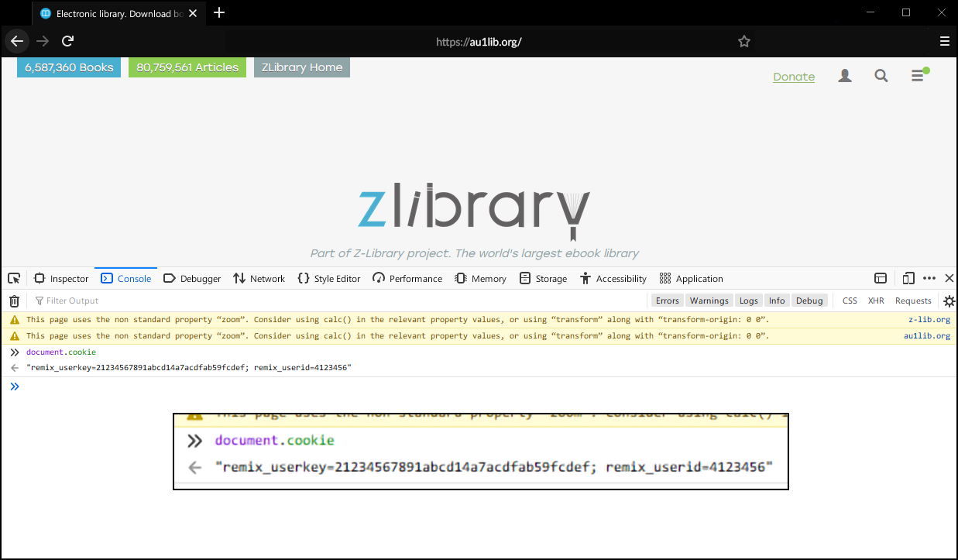
Task: Open the ZLibrary Home button
Action: coord(302,67)
